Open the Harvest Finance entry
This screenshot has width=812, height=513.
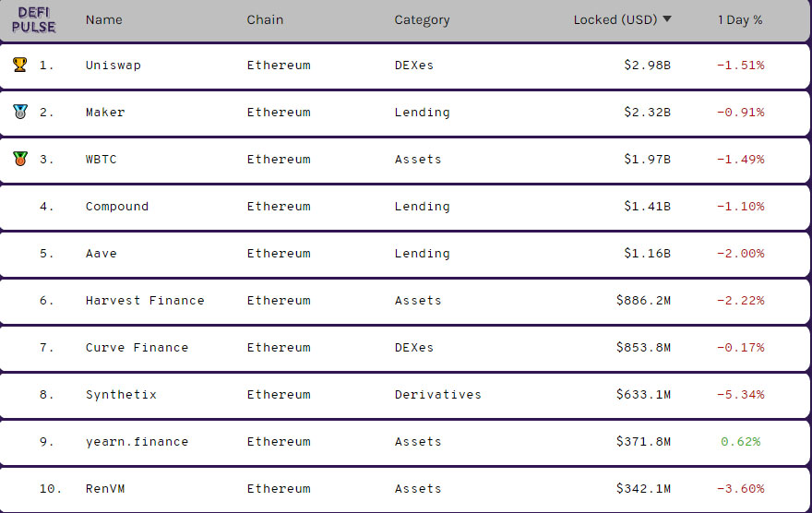(145, 301)
